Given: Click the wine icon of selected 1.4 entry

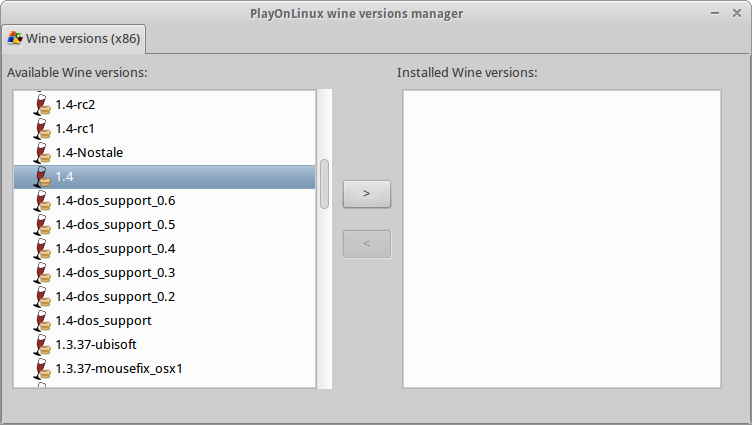Looking at the screenshot, I should [42, 177].
